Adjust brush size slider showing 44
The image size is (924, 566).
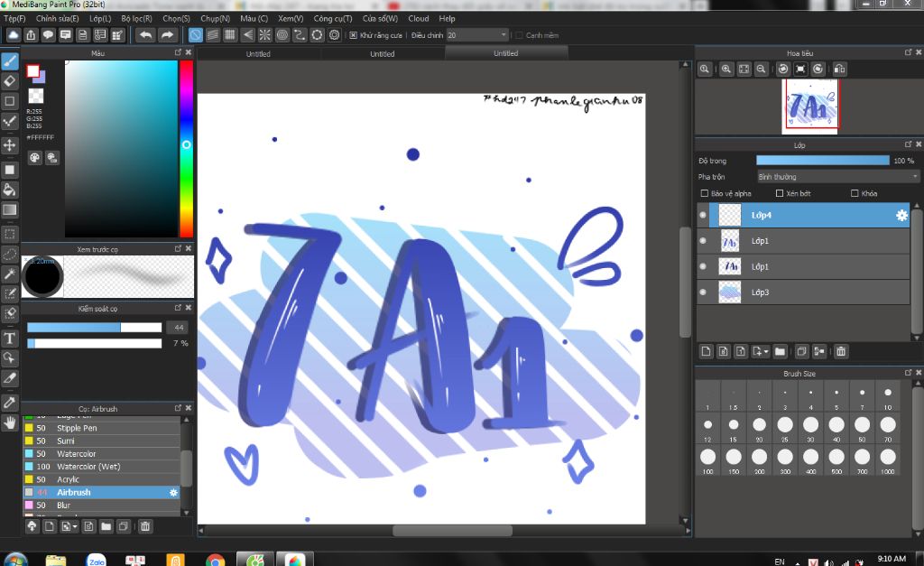[x=94, y=327]
